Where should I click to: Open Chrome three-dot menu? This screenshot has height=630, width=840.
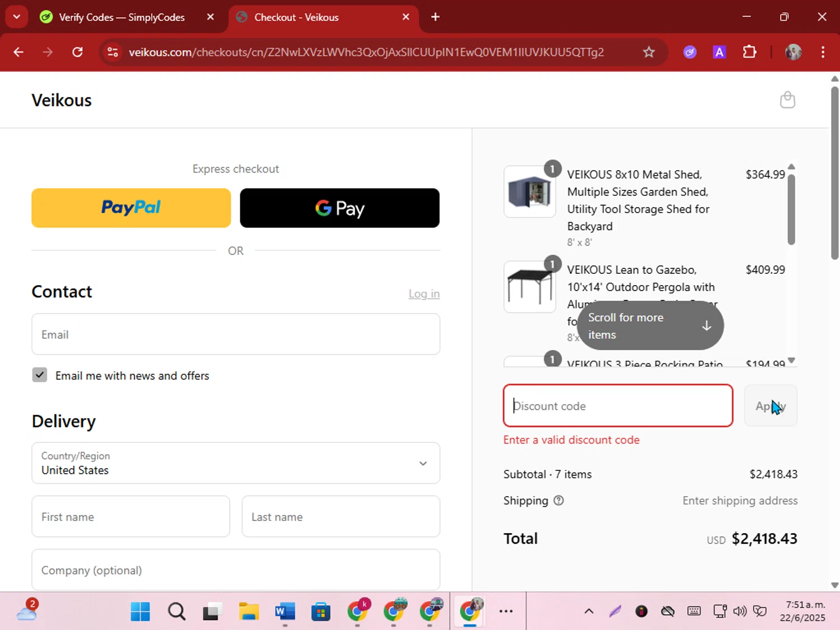[x=823, y=52]
